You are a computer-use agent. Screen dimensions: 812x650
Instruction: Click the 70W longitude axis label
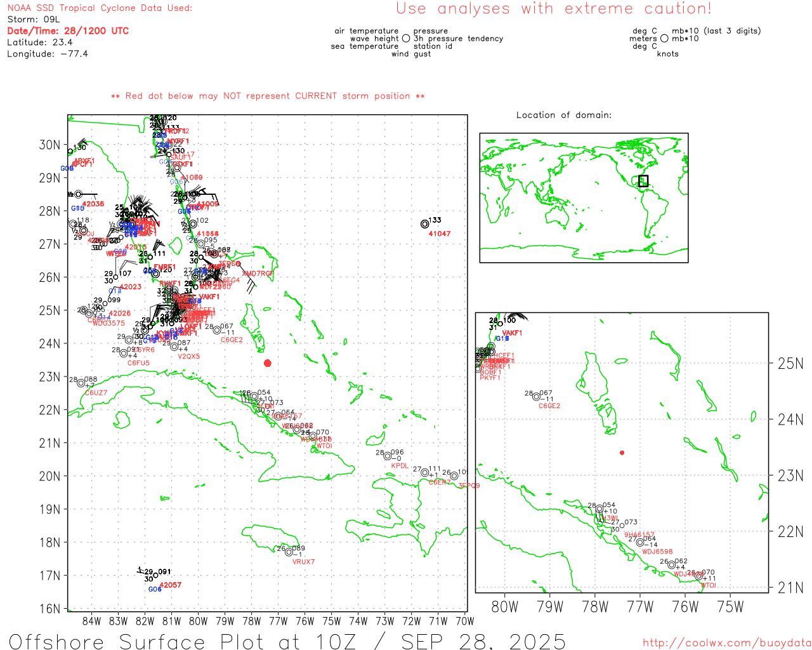(465, 621)
